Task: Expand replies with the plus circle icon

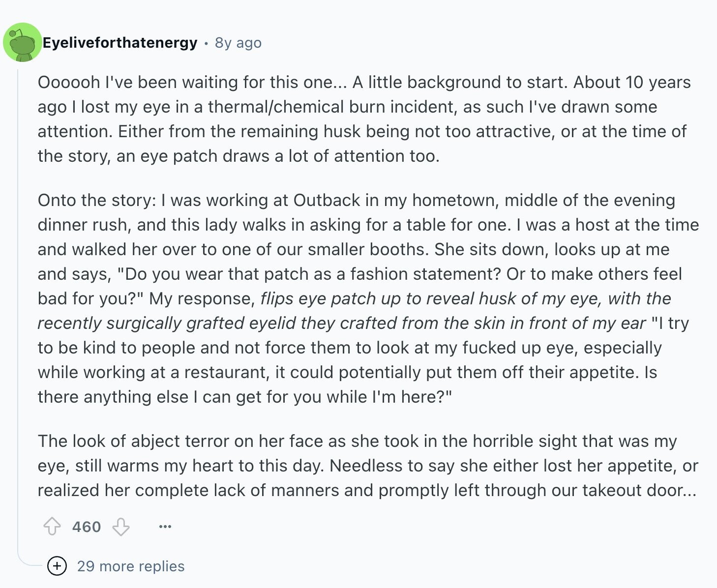Action: point(57,566)
